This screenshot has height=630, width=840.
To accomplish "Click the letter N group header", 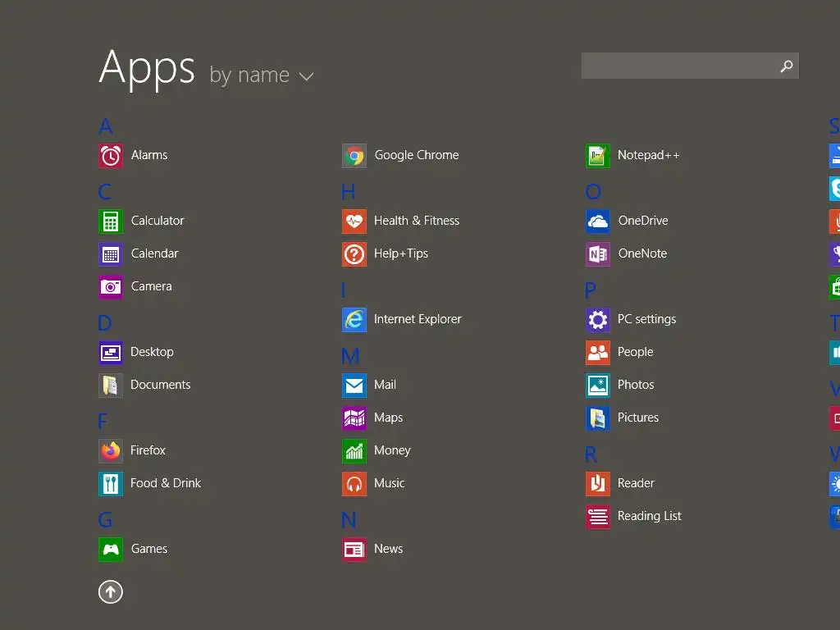I will 349,519.
